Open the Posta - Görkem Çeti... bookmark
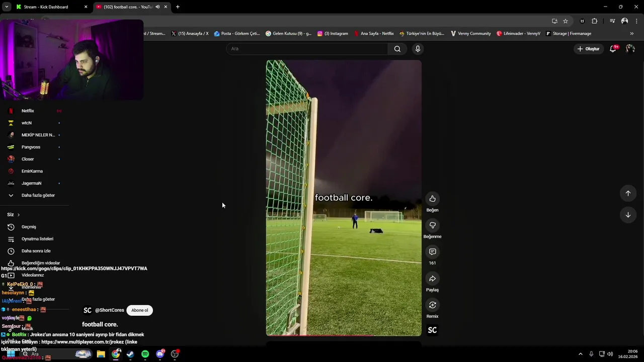The image size is (644, 362). pos(236,34)
